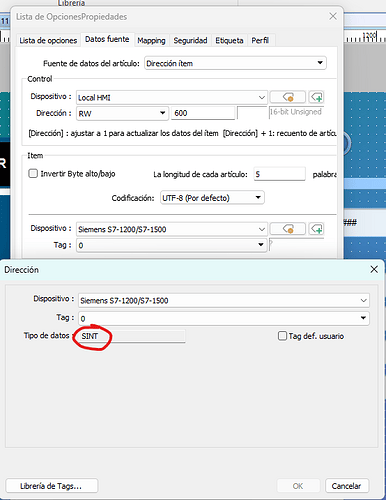This screenshot has width=386, height=500.
Task: Open the Local HMI device dropdown
Action: coord(172,97)
